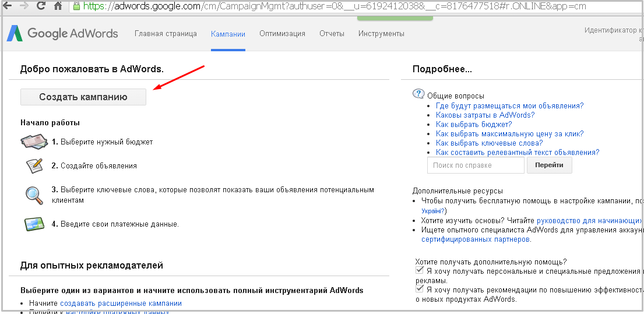Click the magnifier icon beside keywords step
This screenshot has height=314, width=644.
[34, 195]
